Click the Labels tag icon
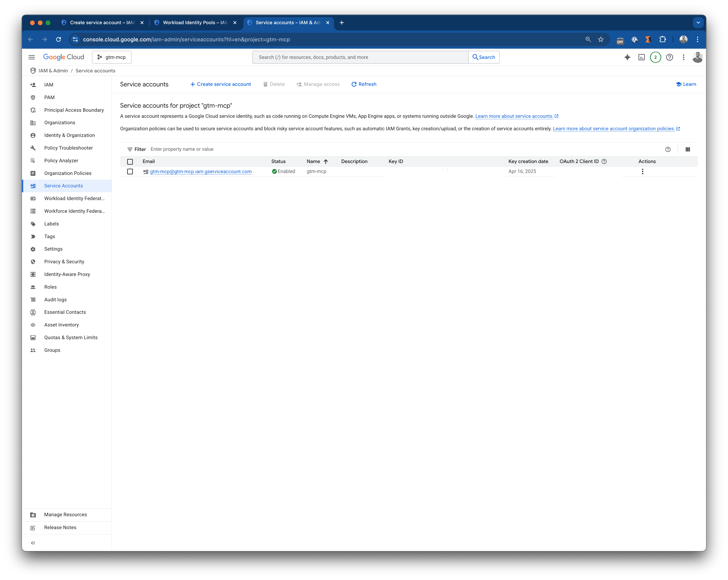 coord(33,224)
